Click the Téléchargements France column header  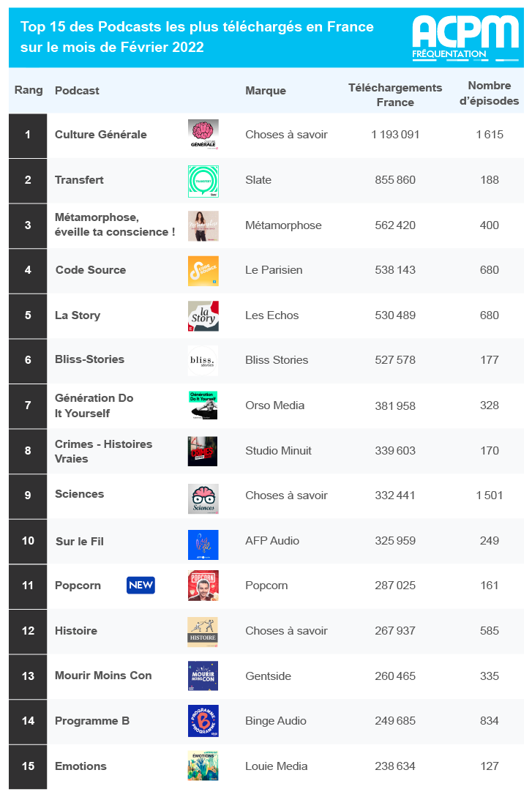click(395, 94)
